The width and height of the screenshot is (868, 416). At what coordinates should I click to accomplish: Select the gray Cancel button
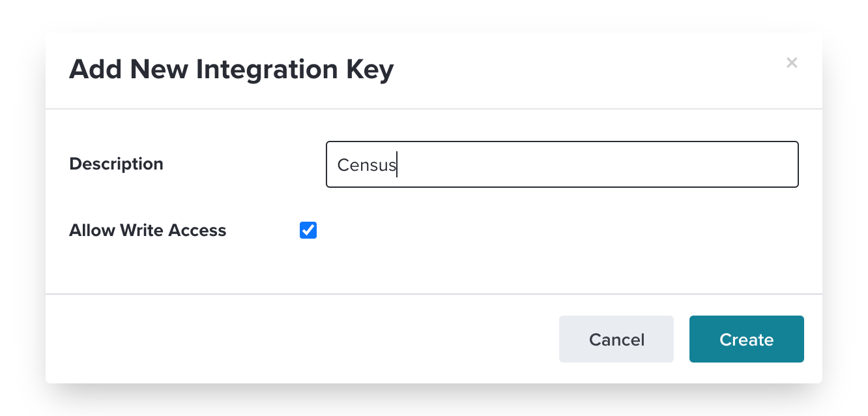pos(616,339)
